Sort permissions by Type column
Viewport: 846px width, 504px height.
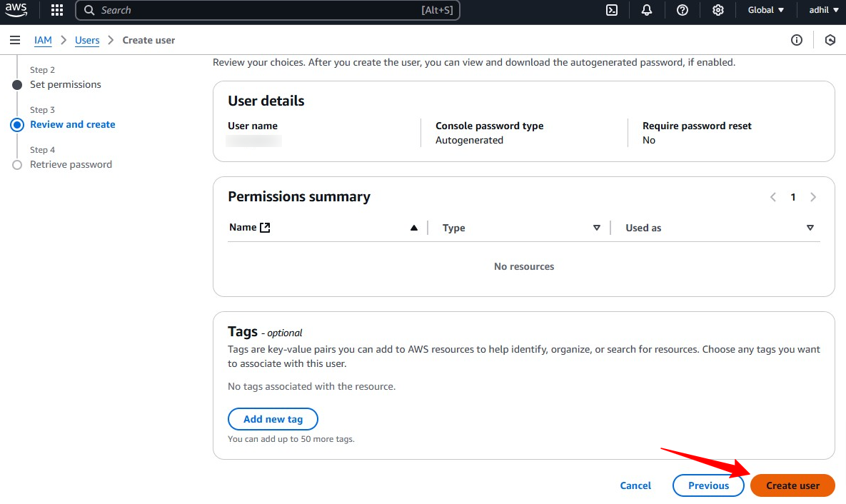click(x=597, y=228)
